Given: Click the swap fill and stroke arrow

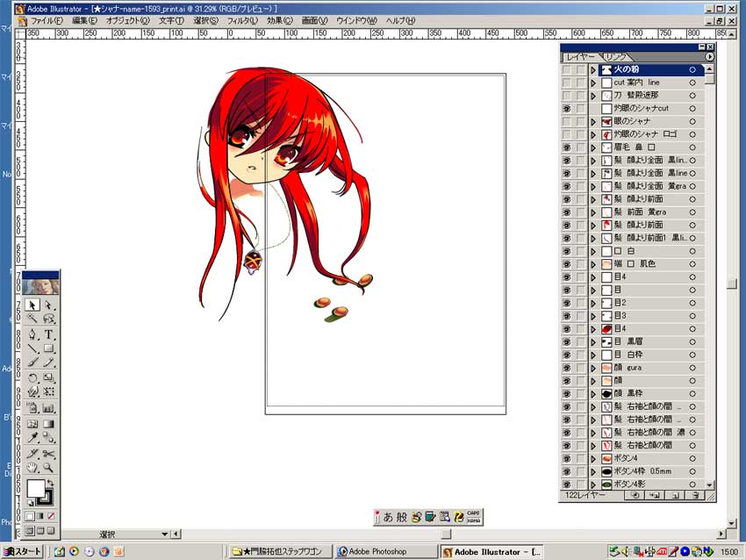Looking at the screenshot, I should point(50,483).
